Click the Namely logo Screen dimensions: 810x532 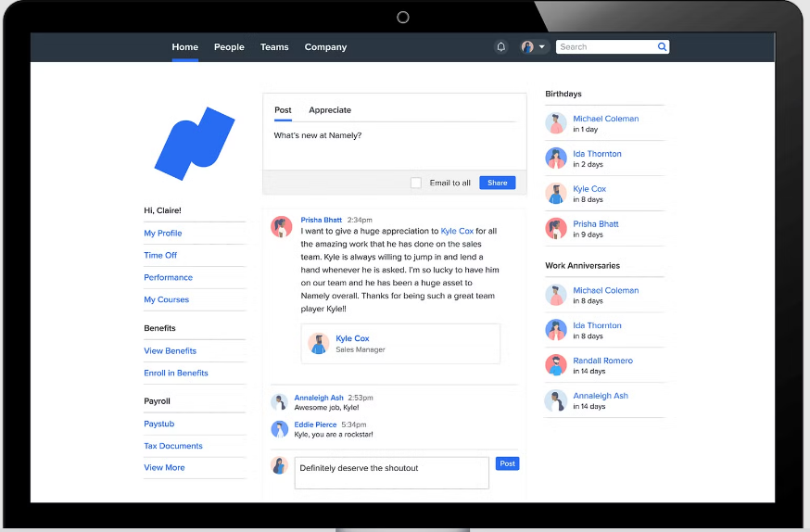(195, 144)
